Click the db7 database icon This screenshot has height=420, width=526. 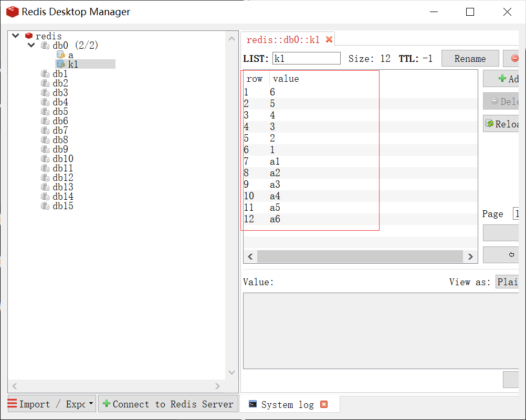click(x=45, y=130)
